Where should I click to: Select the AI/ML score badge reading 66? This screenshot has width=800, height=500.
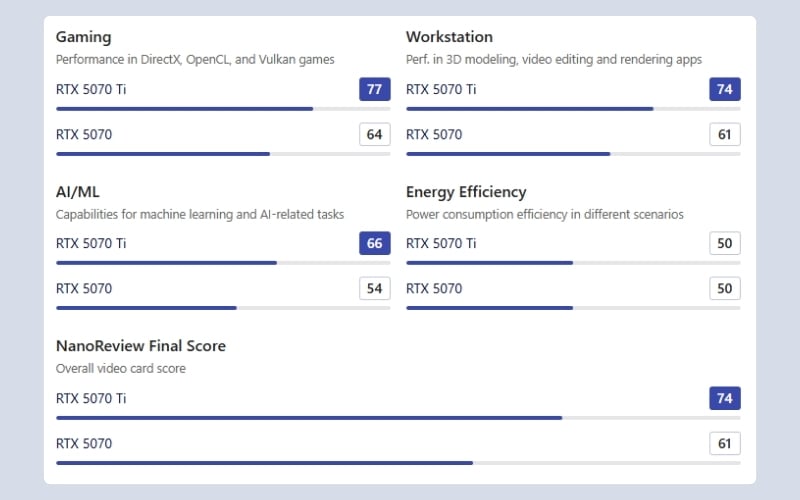coord(375,243)
